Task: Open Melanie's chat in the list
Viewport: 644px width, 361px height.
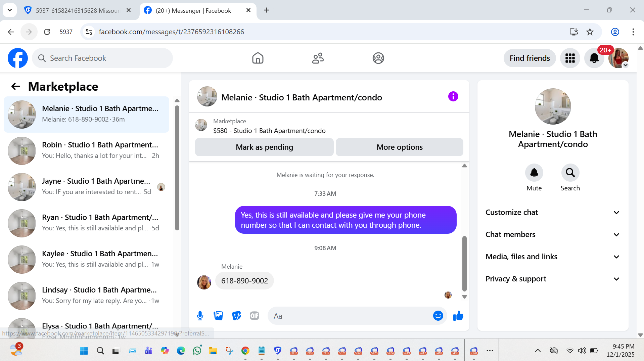Action: tap(86, 115)
